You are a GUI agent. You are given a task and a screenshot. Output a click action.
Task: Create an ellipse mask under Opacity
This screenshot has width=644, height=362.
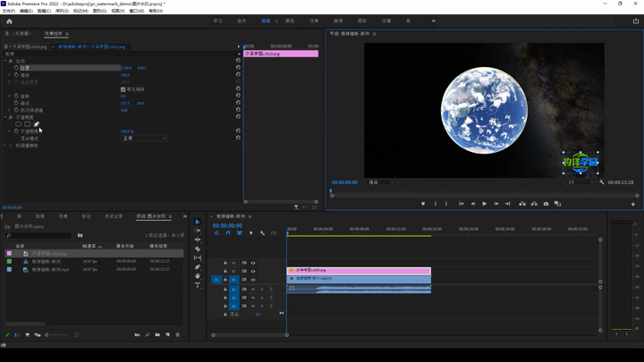19,124
